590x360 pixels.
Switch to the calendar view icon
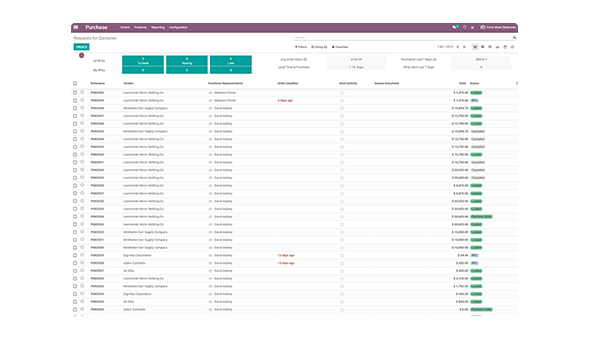[x=505, y=47]
